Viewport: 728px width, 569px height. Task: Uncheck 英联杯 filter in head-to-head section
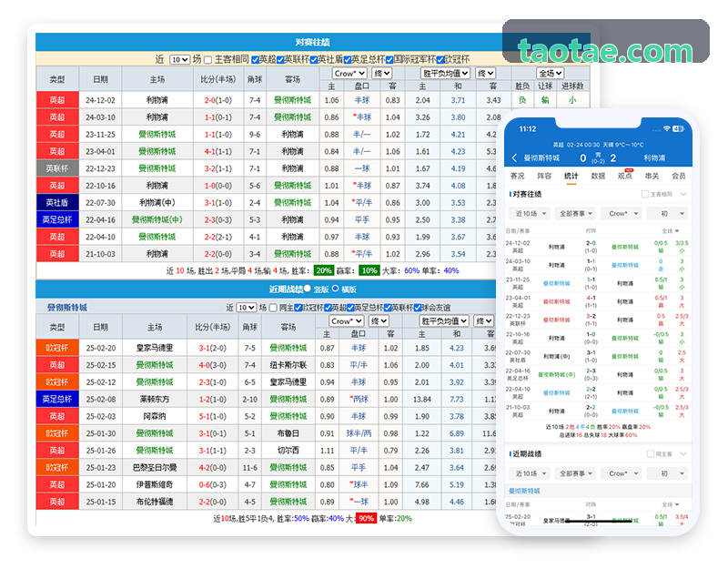pyautogui.click(x=280, y=60)
